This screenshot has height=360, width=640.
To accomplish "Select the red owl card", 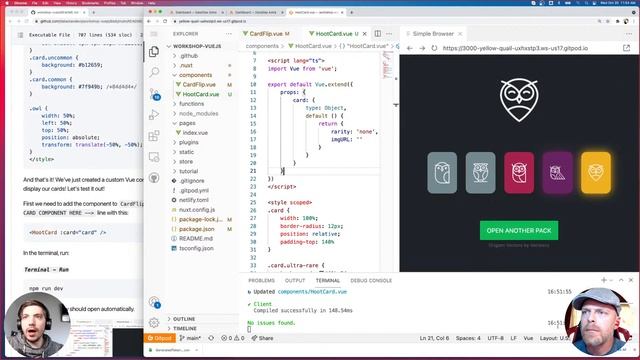I will pyautogui.click(x=519, y=173).
